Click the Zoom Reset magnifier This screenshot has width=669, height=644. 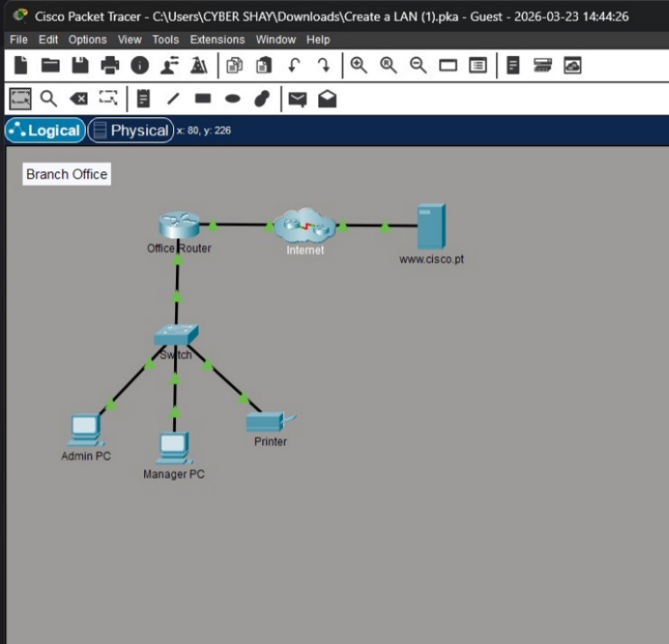pos(389,66)
